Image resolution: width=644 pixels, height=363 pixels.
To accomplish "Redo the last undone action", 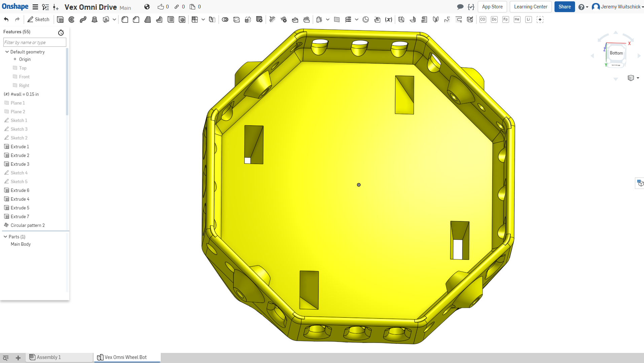I will coord(17,19).
